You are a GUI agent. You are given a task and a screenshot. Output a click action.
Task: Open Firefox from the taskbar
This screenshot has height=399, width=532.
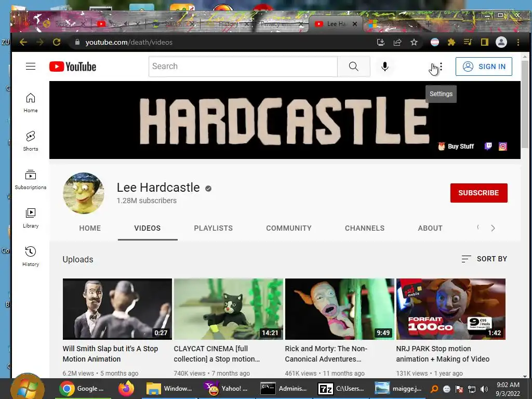click(126, 389)
